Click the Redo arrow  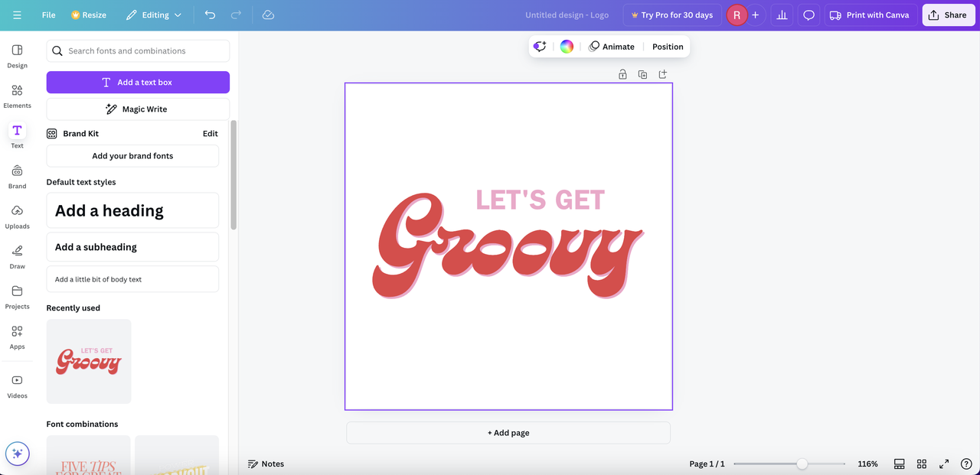(236, 15)
